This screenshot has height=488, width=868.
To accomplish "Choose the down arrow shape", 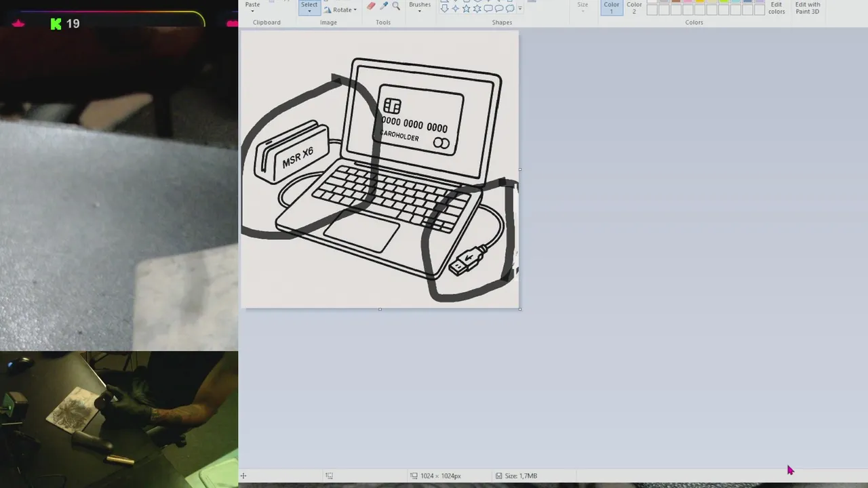I will pyautogui.click(x=445, y=8).
